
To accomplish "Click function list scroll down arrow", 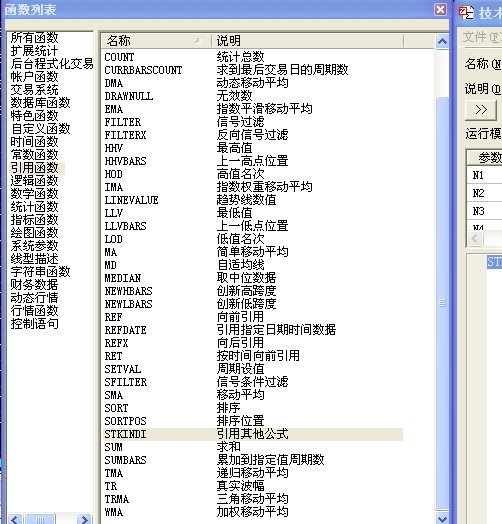I will 442,519.
